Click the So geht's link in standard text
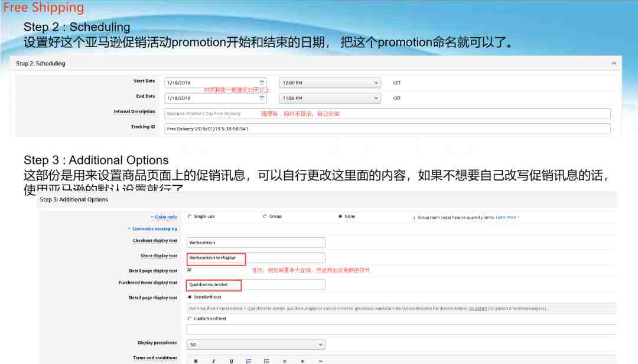This screenshot has width=638, height=364. click(478, 309)
